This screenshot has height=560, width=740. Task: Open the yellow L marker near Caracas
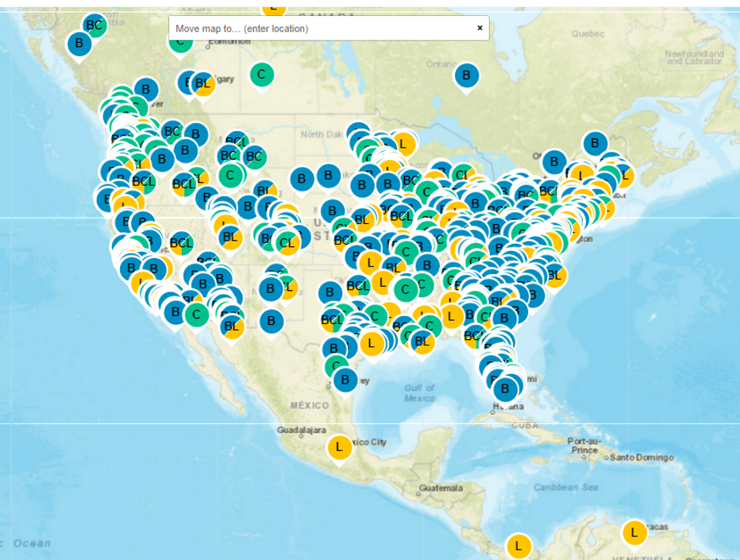634,532
